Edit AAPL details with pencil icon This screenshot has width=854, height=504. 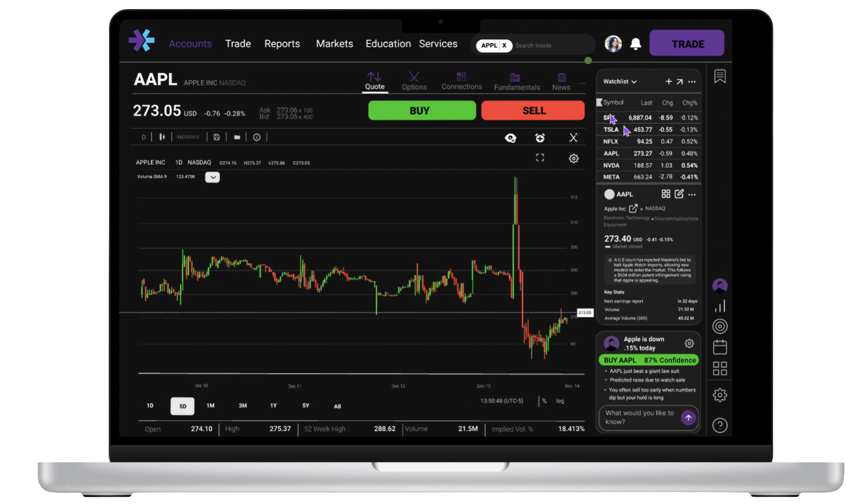[x=679, y=194]
